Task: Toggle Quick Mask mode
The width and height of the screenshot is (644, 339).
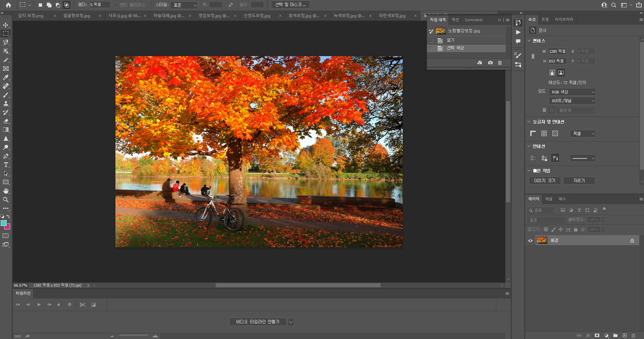Action: click(6, 236)
